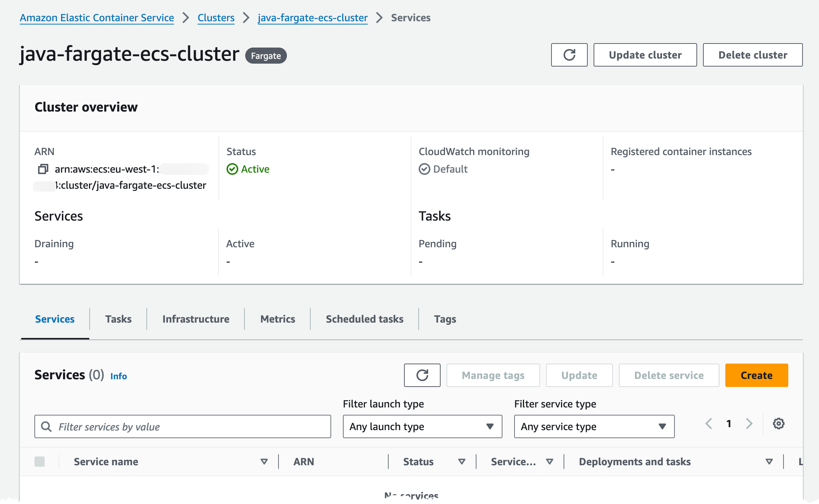The width and height of the screenshot is (819, 504).
Task: Click the page number 1 indicator
Action: pos(729,424)
